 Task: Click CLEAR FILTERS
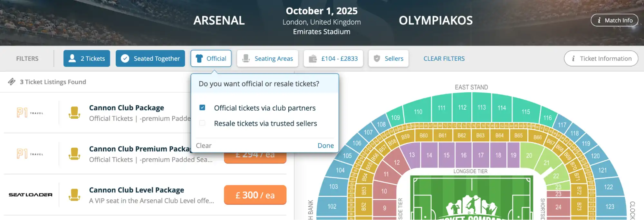(x=444, y=58)
